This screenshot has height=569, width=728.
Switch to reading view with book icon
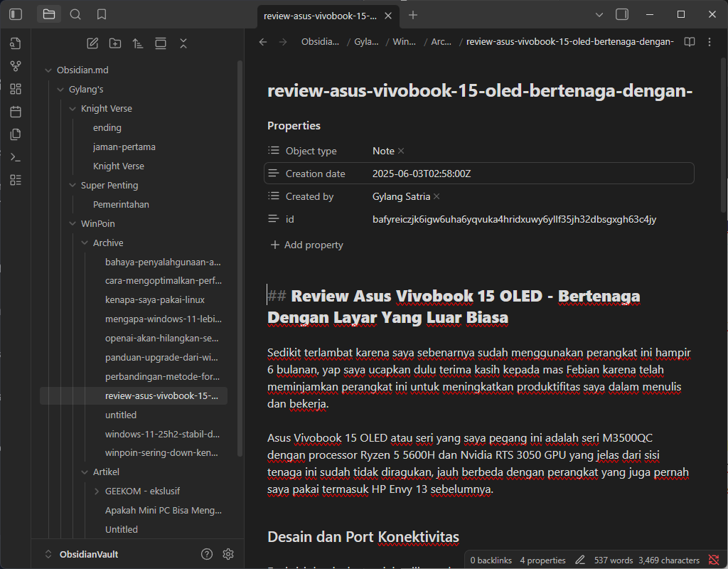click(689, 42)
